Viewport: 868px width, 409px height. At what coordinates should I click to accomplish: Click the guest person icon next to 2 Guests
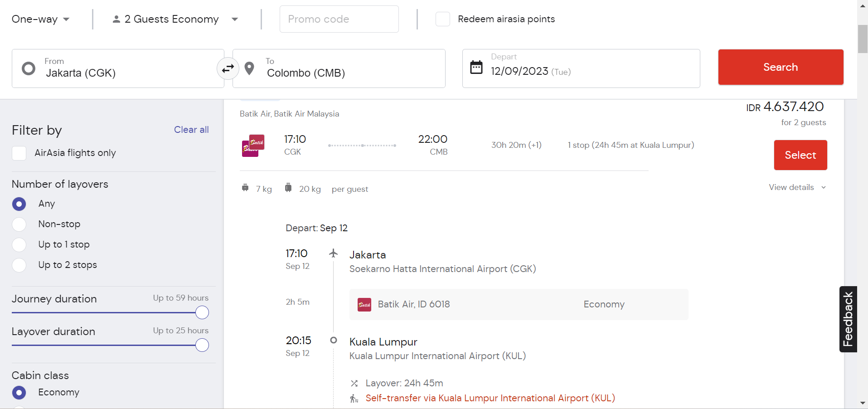click(116, 19)
